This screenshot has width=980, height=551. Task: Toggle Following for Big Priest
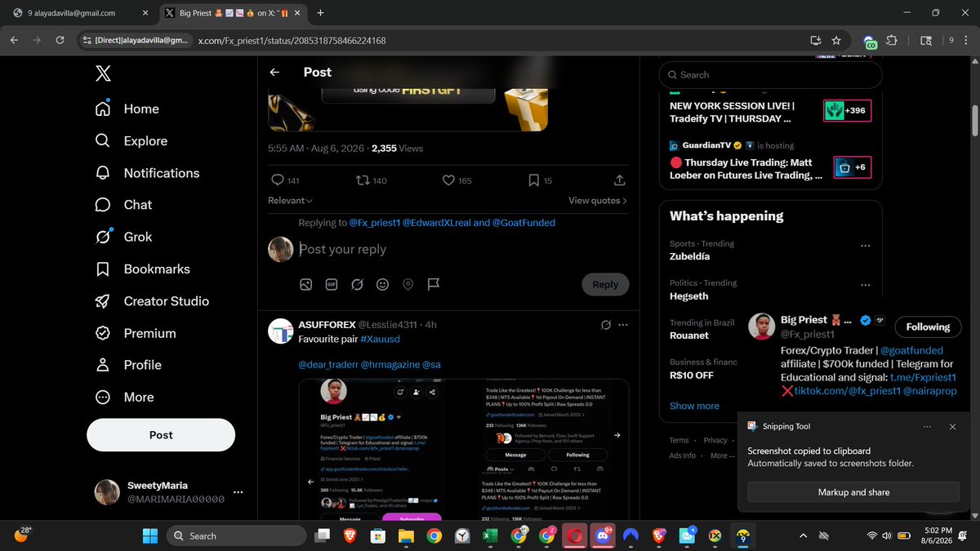[928, 327]
